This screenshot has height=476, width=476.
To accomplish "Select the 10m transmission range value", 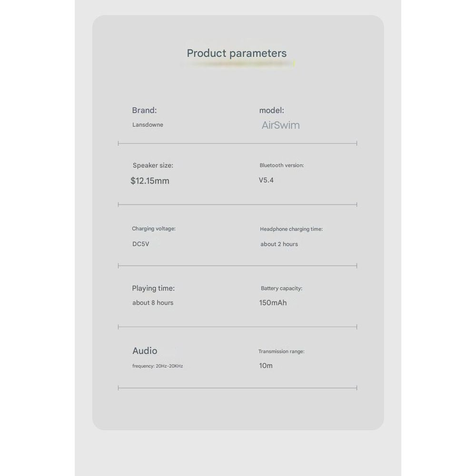I will (x=266, y=366).
